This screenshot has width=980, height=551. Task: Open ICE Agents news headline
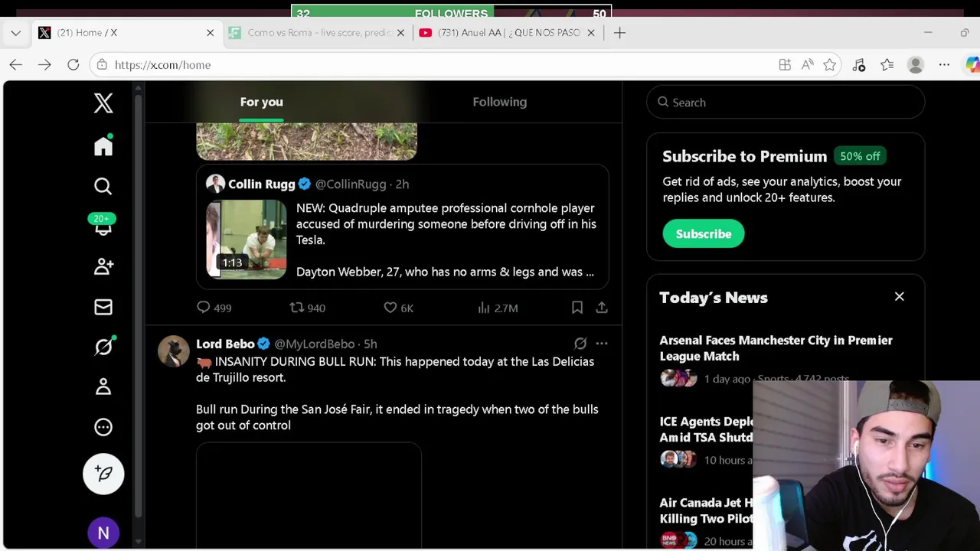pyautogui.click(x=705, y=429)
